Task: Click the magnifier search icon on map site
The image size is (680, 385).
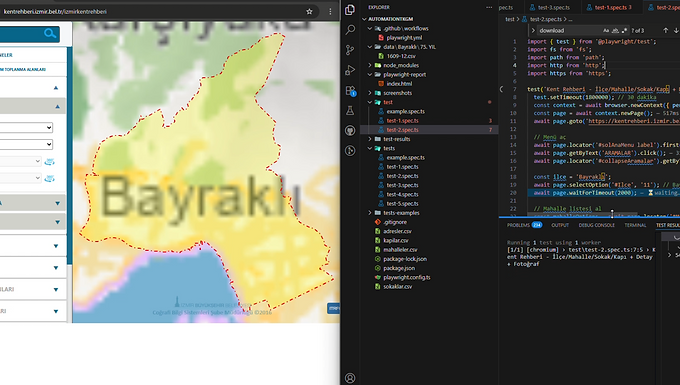Action: (50, 33)
